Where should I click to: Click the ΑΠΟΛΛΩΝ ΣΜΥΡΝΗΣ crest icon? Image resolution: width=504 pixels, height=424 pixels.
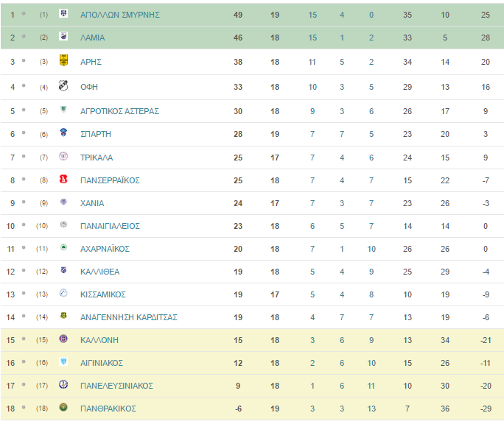click(63, 13)
